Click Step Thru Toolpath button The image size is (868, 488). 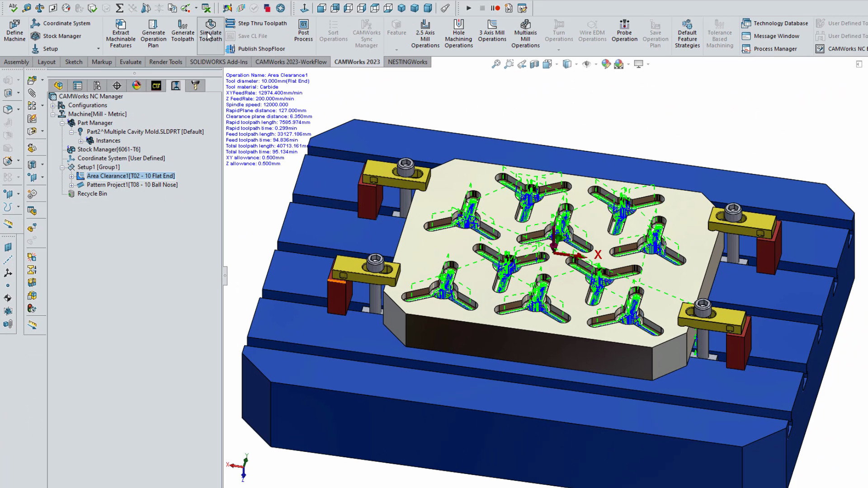coord(257,23)
